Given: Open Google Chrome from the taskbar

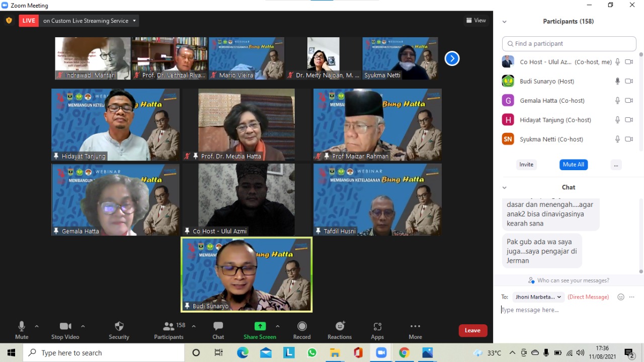Looking at the screenshot, I should tap(404, 352).
